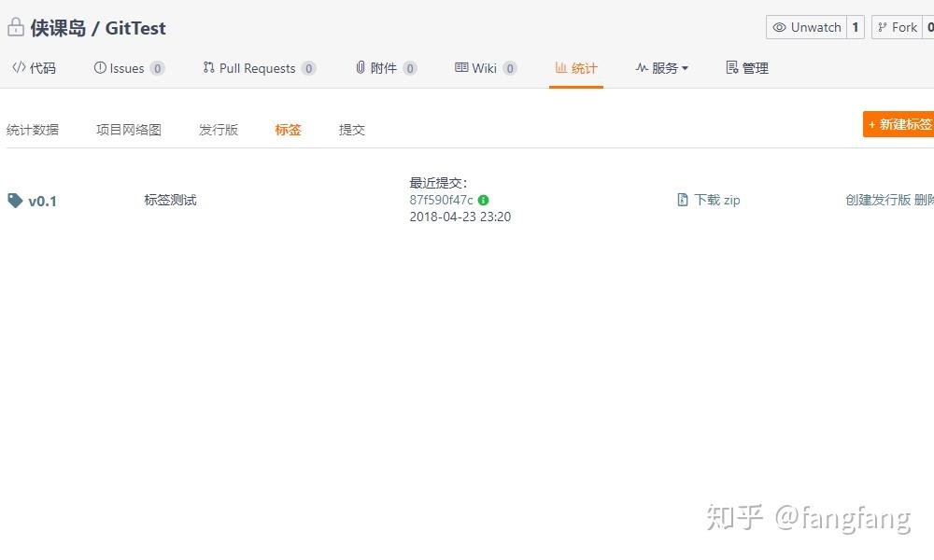934x560 pixels.
Task: Open the Unwatch count selector
Action: click(856, 27)
